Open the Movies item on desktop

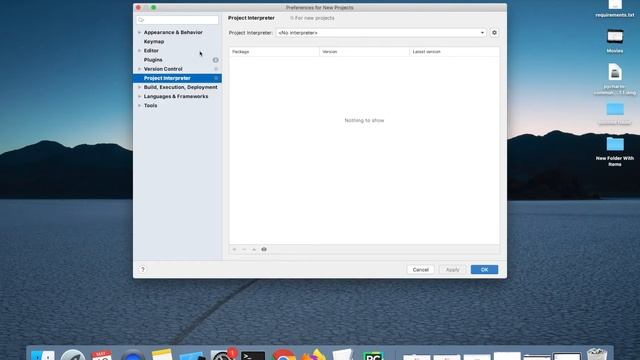[x=615, y=41]
